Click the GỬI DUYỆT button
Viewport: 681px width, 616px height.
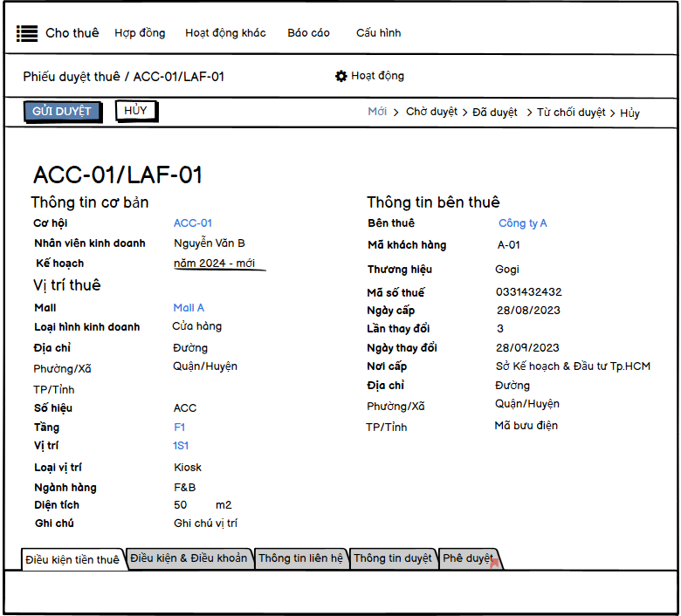coord(62,112)
